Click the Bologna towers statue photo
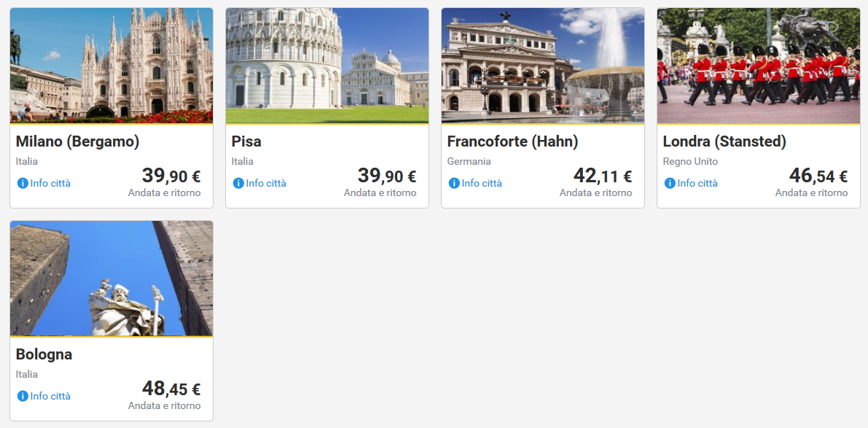Viewport: 868px width, 428px height. click(x=112, y=279)
